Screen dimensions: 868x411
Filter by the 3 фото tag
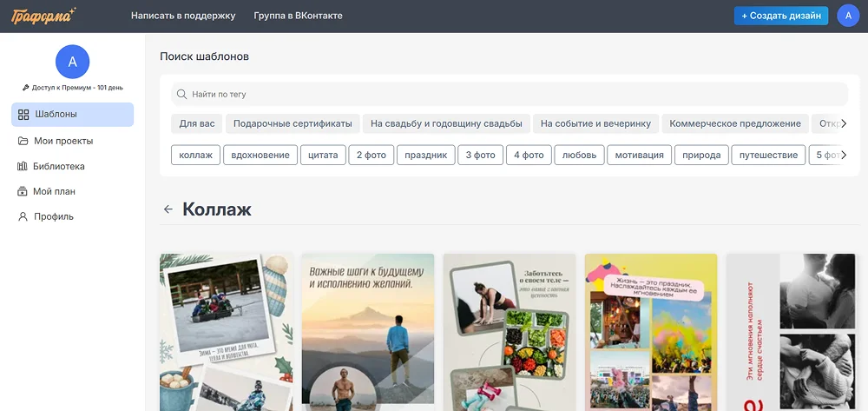click(x=481, y=155)
